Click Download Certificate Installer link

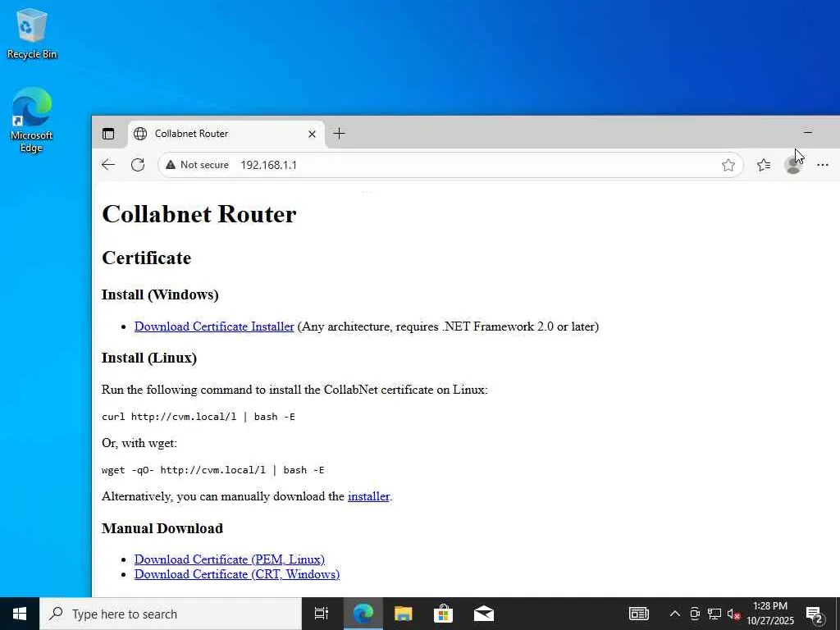(214, 326)
